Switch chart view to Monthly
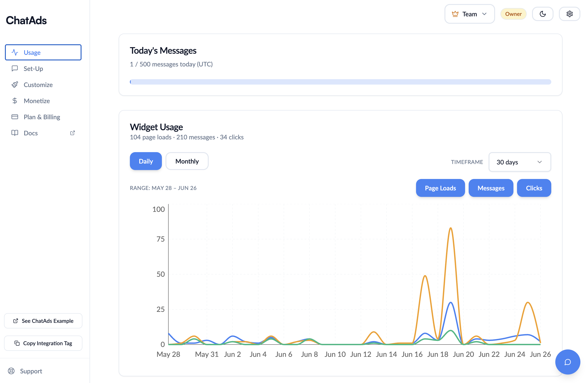 [187, 161]
